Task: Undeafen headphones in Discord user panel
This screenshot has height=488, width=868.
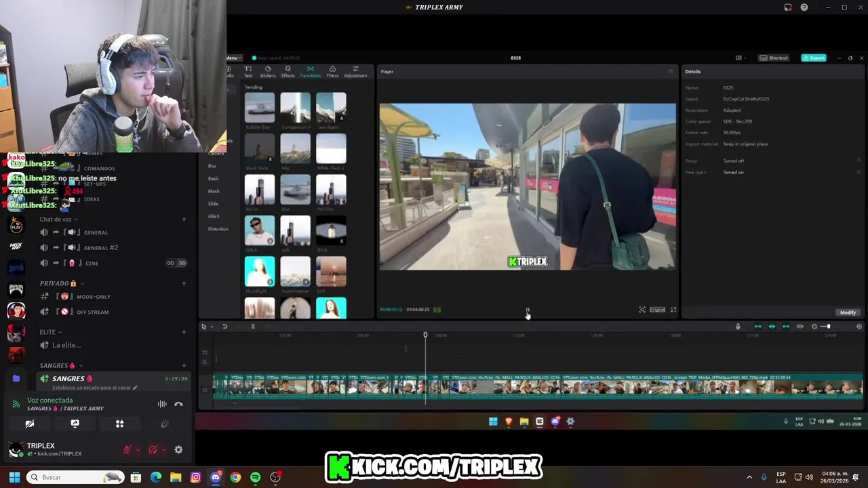Action: point(153,449)
